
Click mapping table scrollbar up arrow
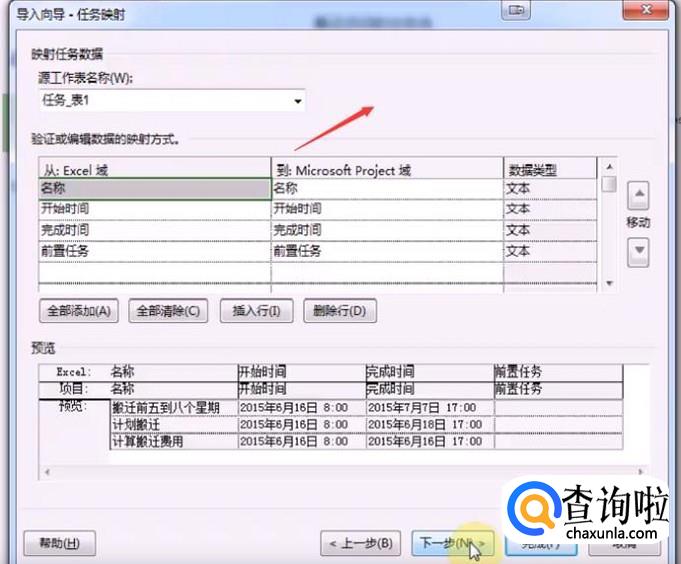(609, 167)
